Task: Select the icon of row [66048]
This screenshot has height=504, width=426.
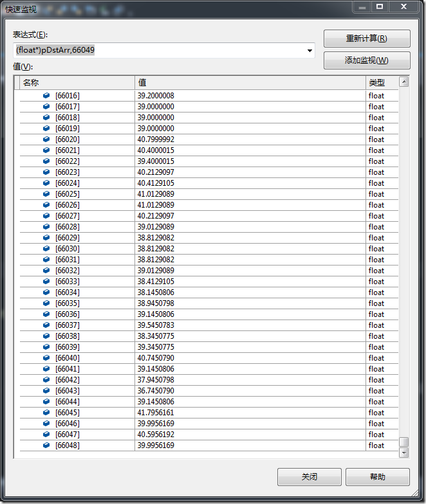Action: pos(46,445)
